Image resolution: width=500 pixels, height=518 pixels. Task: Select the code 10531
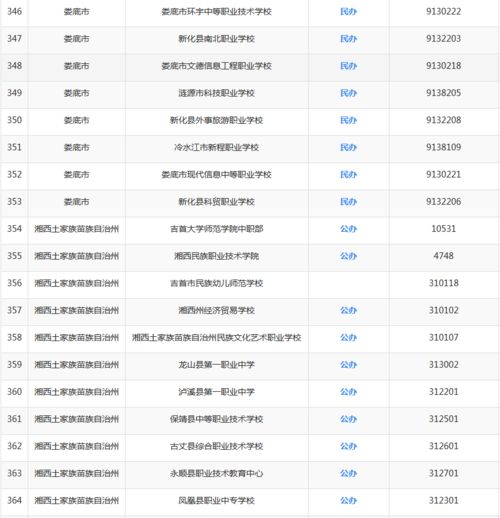[x=443, y=229]
